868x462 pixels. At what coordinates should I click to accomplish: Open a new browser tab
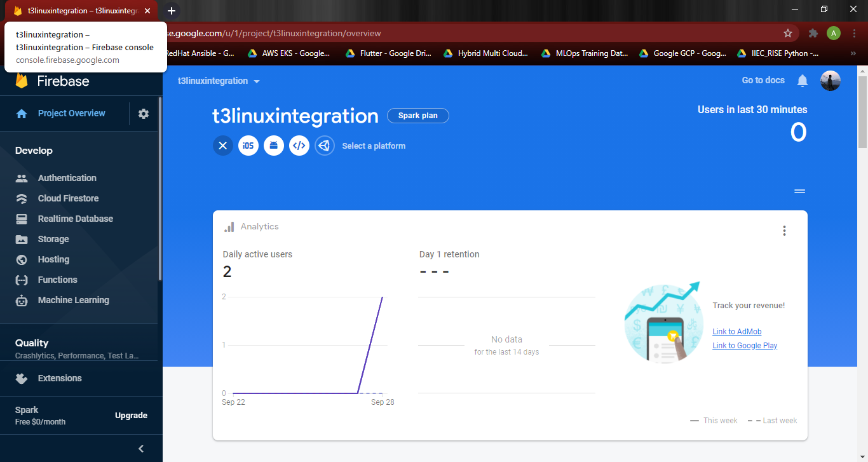[x=171, y=11]
